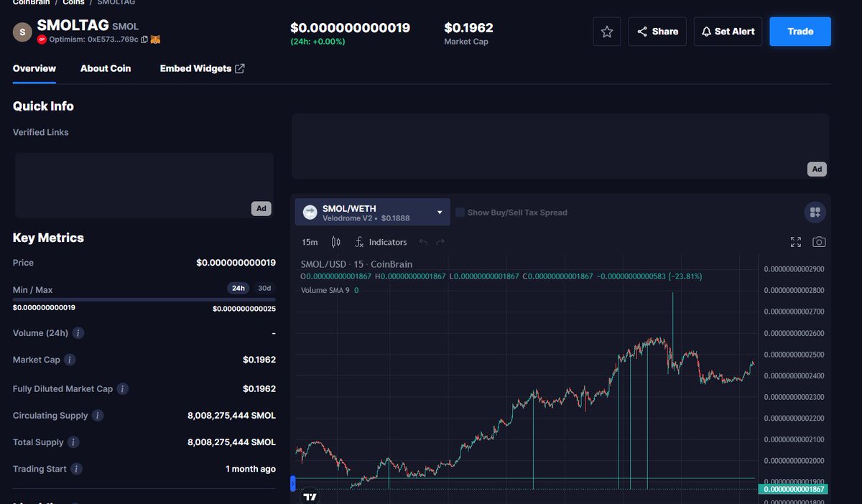
Task: Click the 0.00000000001867 price label on axis
Action: click(x=793, y=489)
